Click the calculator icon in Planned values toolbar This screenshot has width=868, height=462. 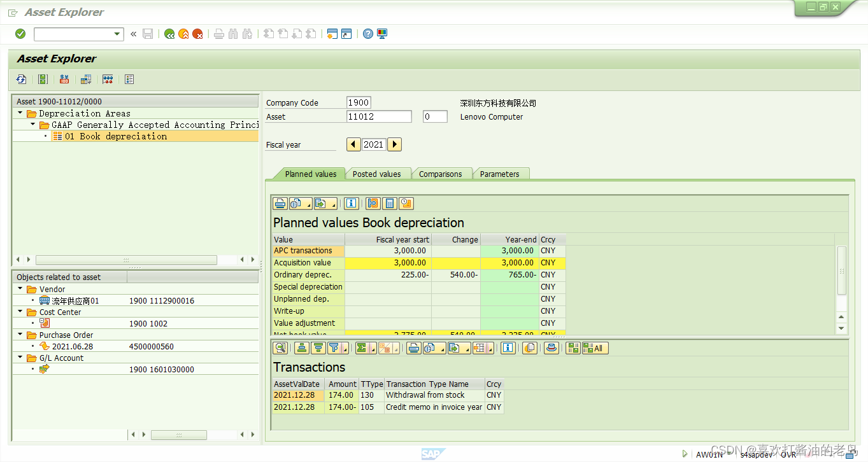click(390, 204)
